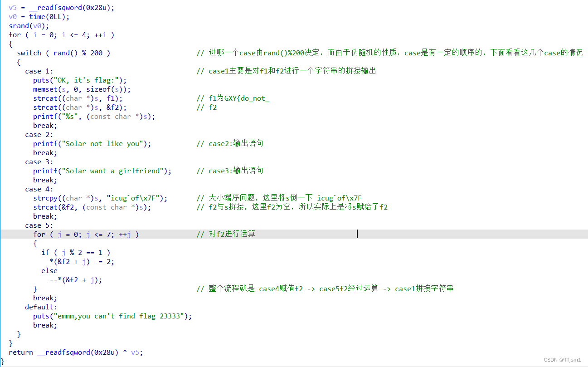Click the strcat((char *)s, &f2) line
The height and width of the screenshot is (367, 588).
coord(80,108)
